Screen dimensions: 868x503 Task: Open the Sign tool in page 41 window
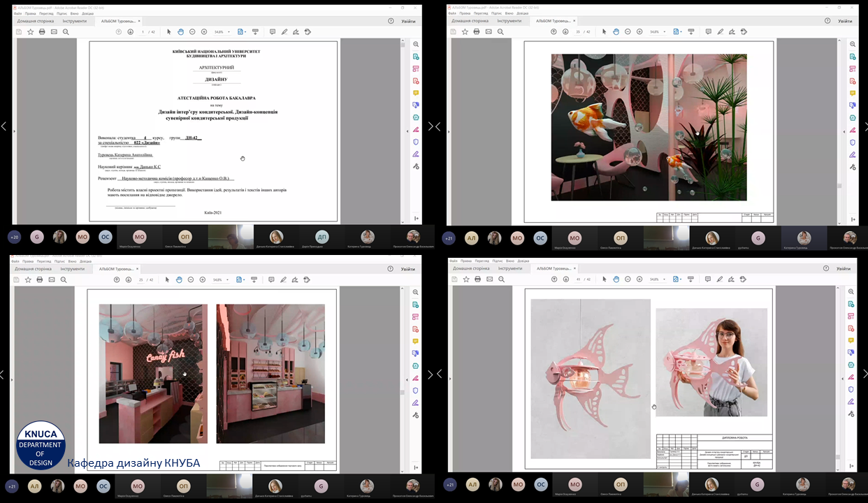(732, 279)
